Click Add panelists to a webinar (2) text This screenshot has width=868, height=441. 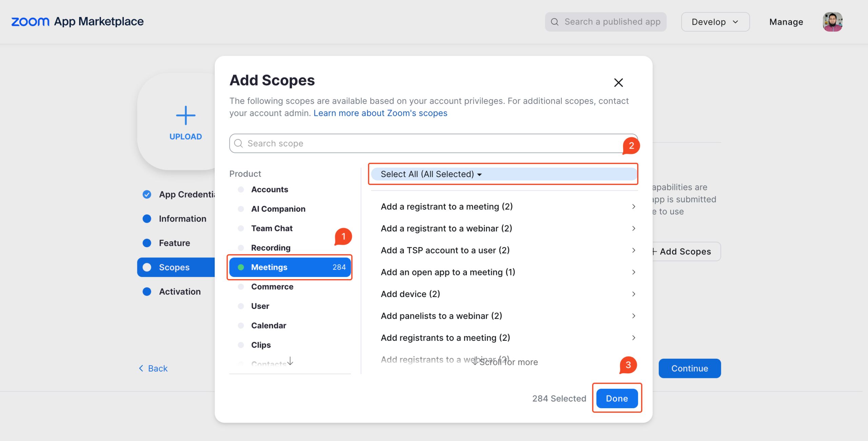point(441,316)
